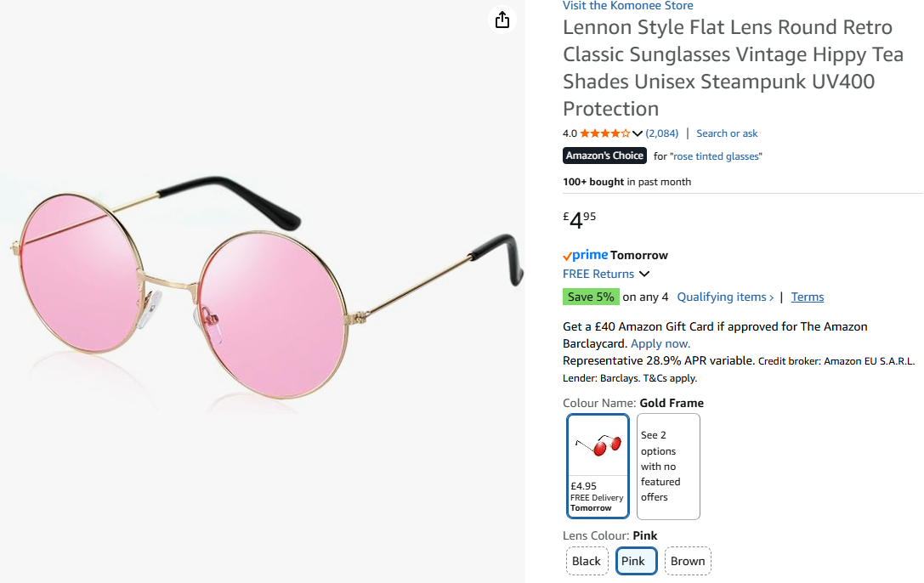Click the Amazon's Choice badge

click(604, 156)
